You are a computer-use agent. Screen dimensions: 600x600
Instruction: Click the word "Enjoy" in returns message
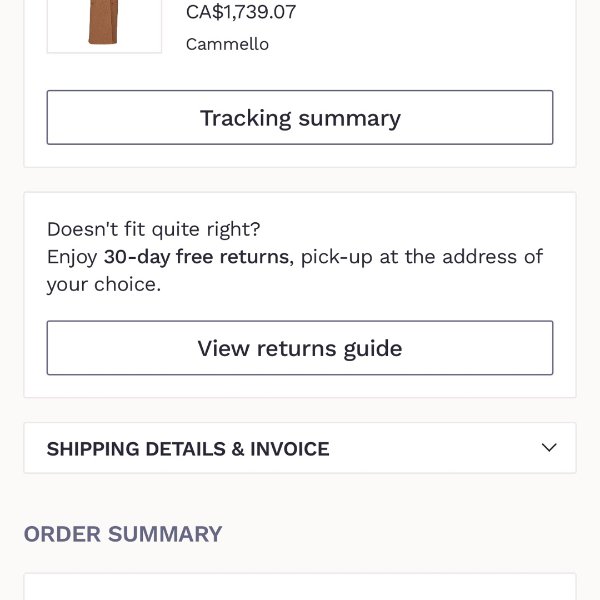pos(72,257)
